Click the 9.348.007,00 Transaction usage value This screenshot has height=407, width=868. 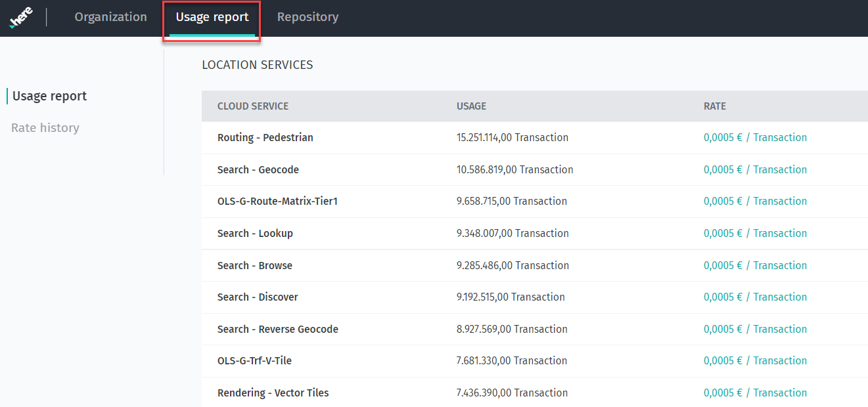point(513,234)
